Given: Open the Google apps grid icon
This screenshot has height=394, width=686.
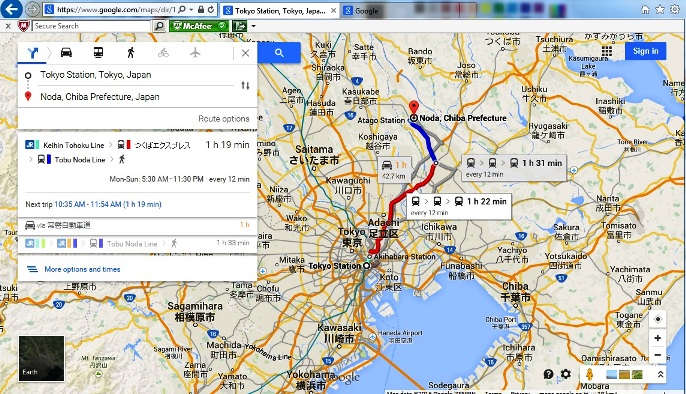Looking at the screenshot, I should coord(607,51).
